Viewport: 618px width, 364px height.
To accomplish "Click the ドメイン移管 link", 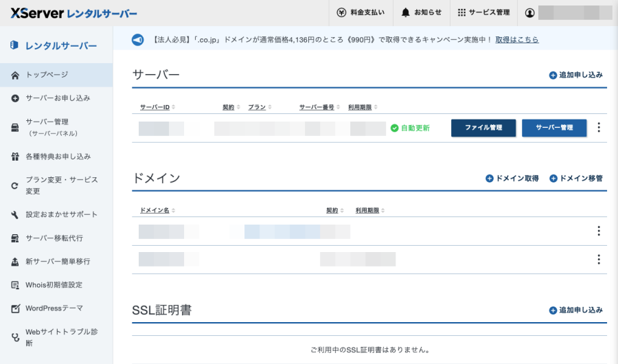I will coord(575,179).
